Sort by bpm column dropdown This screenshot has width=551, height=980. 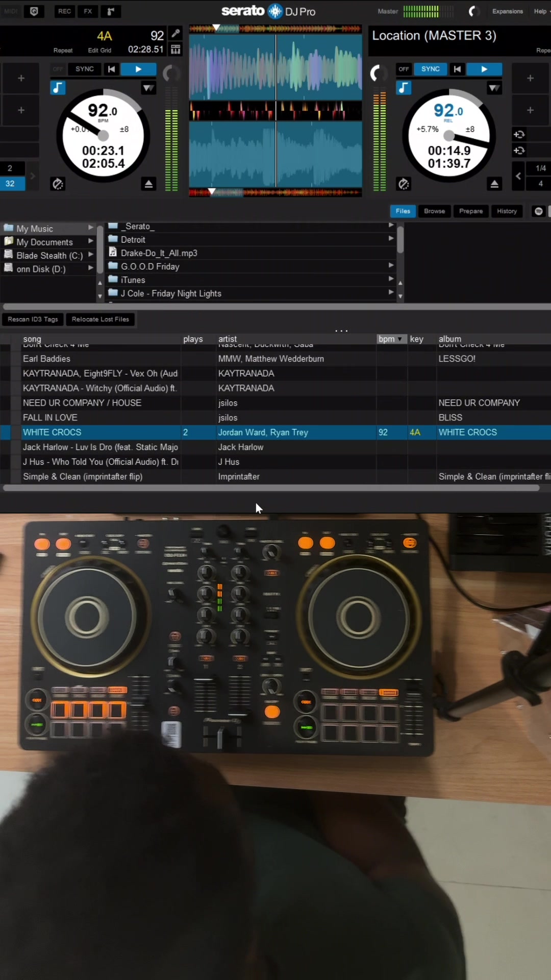(400, 339)
